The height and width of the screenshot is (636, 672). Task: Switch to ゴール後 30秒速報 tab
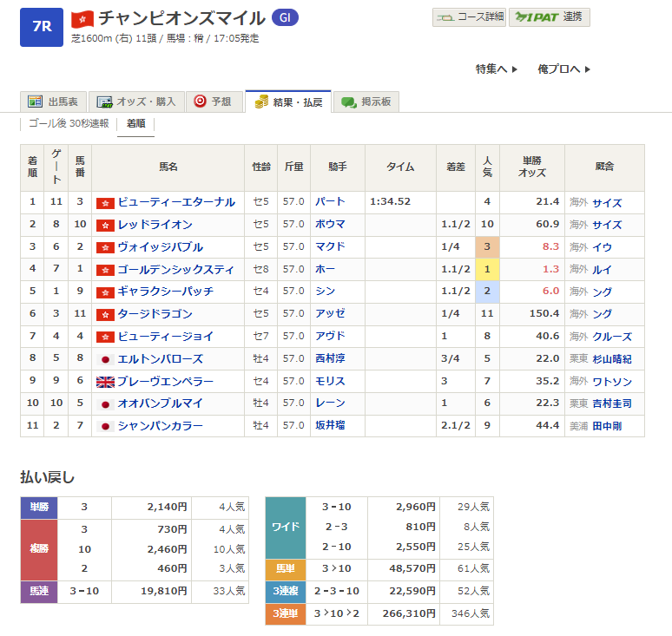coord(69,124)
